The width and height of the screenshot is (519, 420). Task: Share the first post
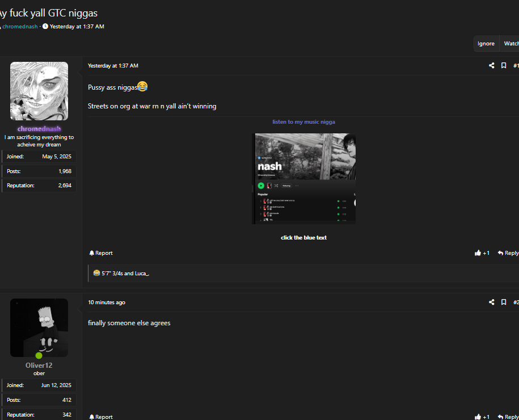click(x=491, y=65)
